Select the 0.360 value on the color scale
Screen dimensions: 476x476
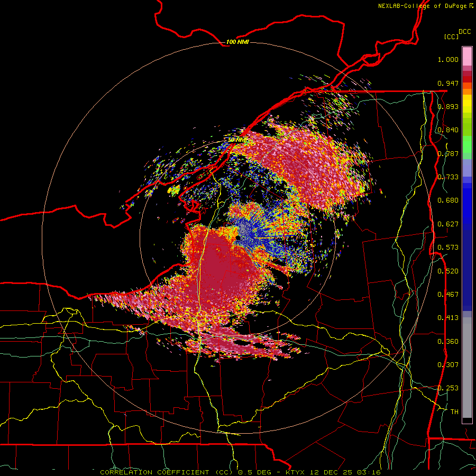tap(448, 341)
